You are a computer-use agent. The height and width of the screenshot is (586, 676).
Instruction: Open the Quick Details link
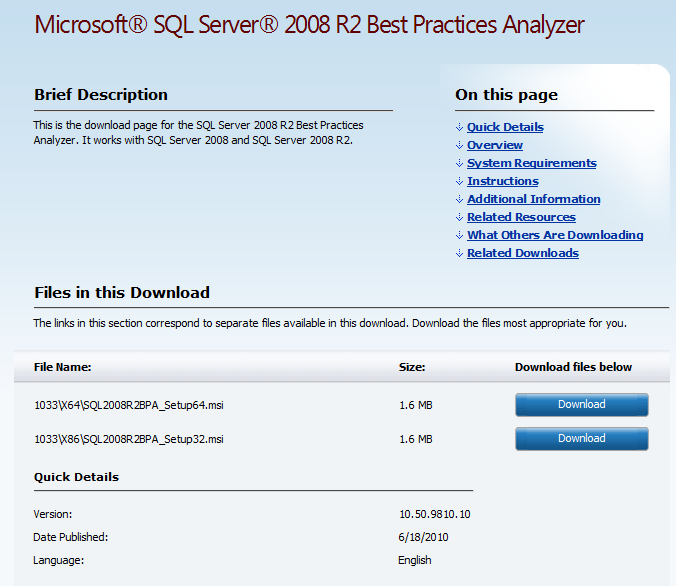pos(505,127)
